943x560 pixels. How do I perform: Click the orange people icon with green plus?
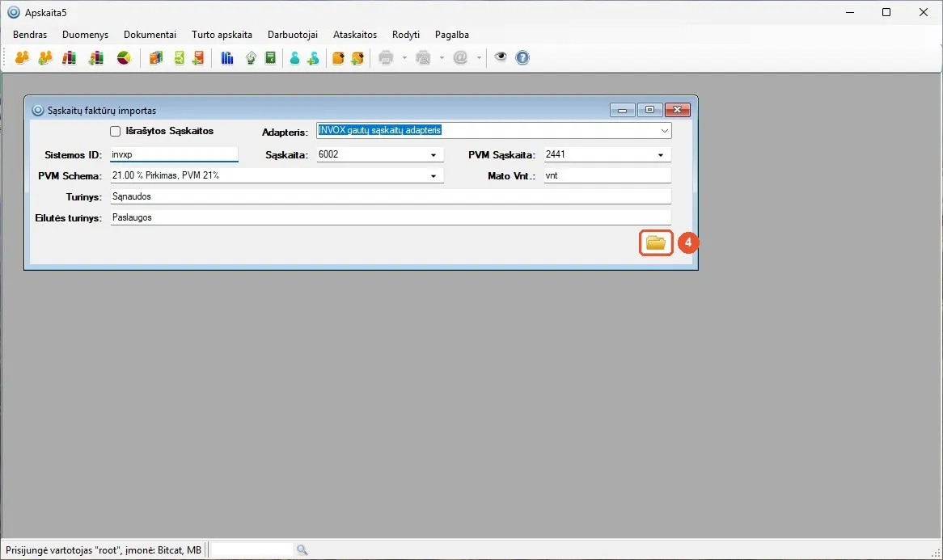[45, 57]
